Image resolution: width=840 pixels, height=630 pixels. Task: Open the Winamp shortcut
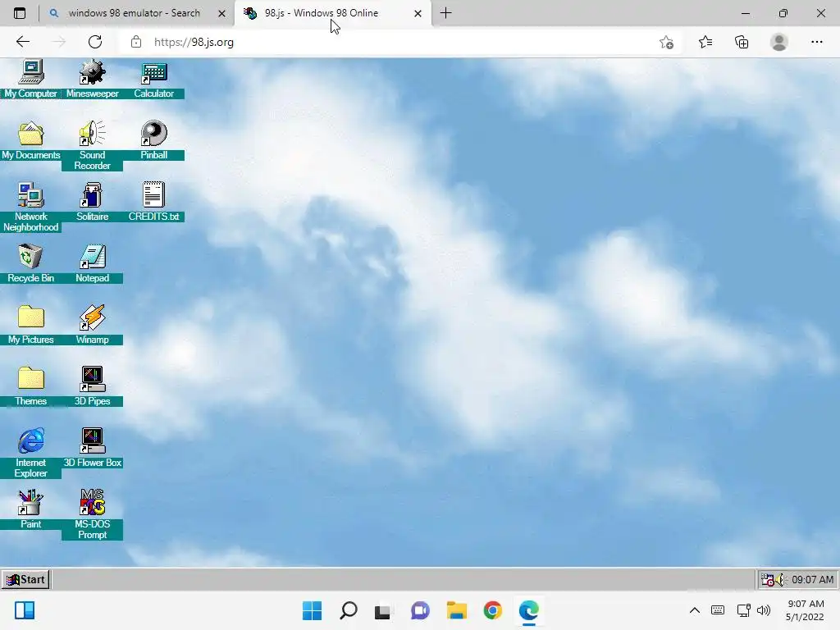(92, 325)
